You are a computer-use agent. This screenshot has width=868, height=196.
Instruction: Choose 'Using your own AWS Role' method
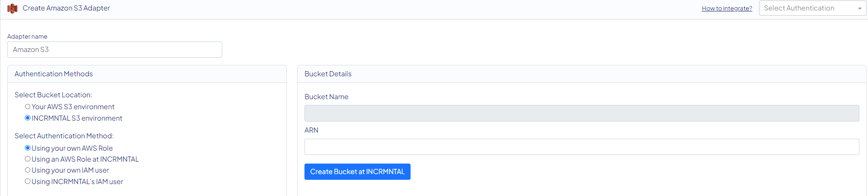(28, 148)
